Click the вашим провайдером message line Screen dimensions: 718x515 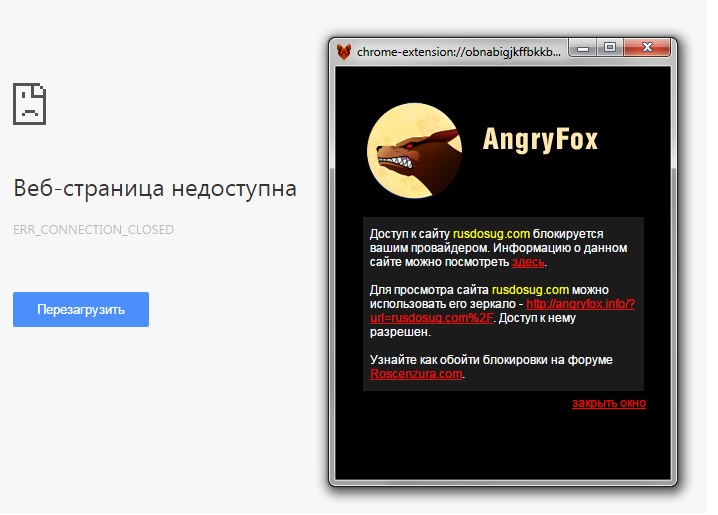point(498,248)
